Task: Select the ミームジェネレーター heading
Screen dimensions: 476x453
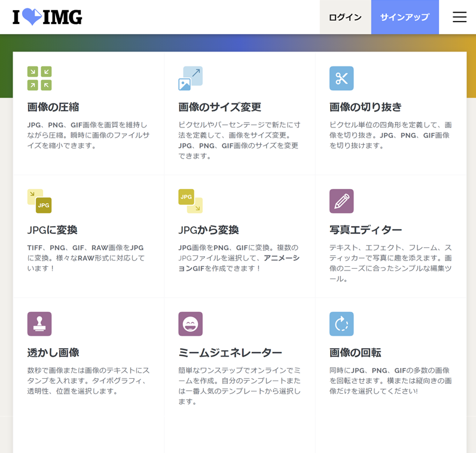Action: 230,352
